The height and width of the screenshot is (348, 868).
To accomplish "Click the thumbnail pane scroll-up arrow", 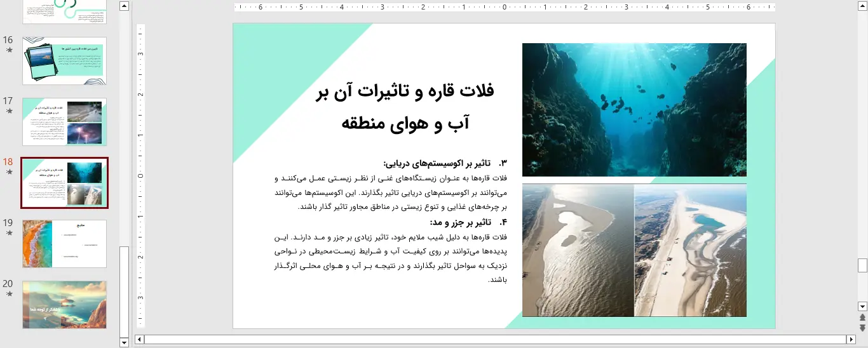I will [124, 6].
